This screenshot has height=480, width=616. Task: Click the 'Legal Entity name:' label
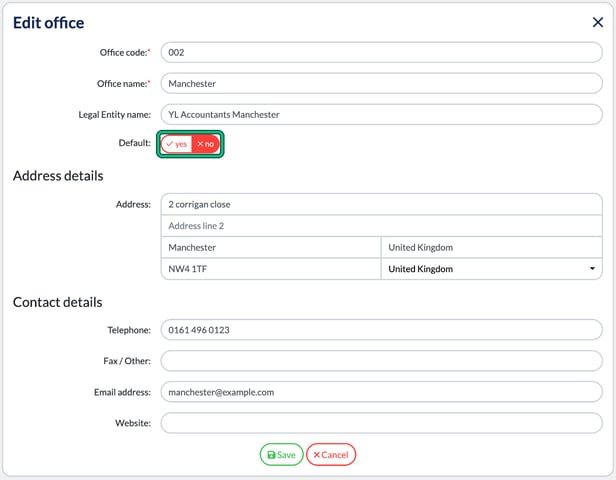[x=114, y=115]
